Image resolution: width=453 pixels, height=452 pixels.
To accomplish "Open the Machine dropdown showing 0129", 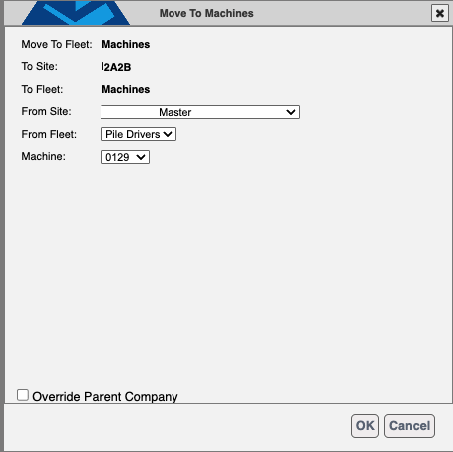I will tap(125, 157).
